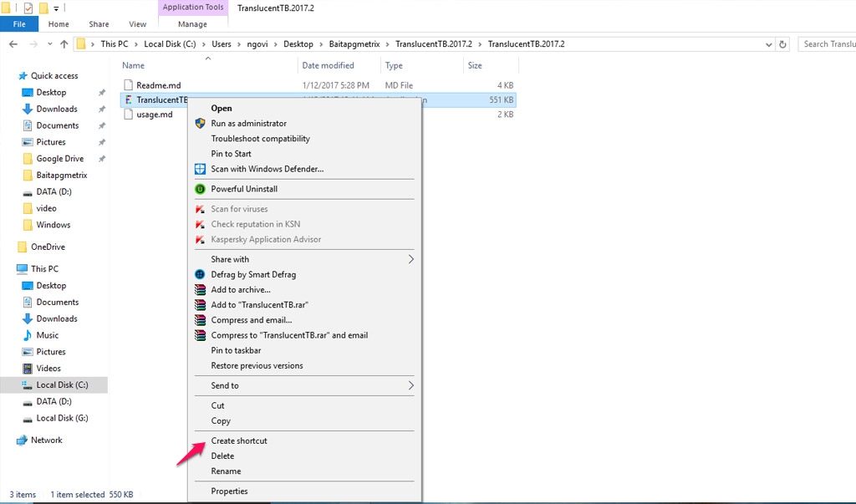The height and width of the screenshot is (504, 856).
Task: Expand the Send to submenu arrow
Action: tap(410, 385)
